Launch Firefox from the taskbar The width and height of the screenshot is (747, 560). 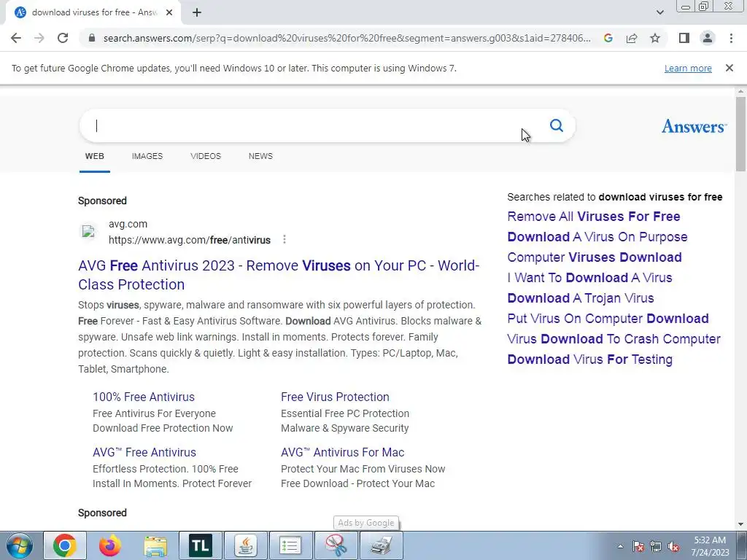[109, 545]
